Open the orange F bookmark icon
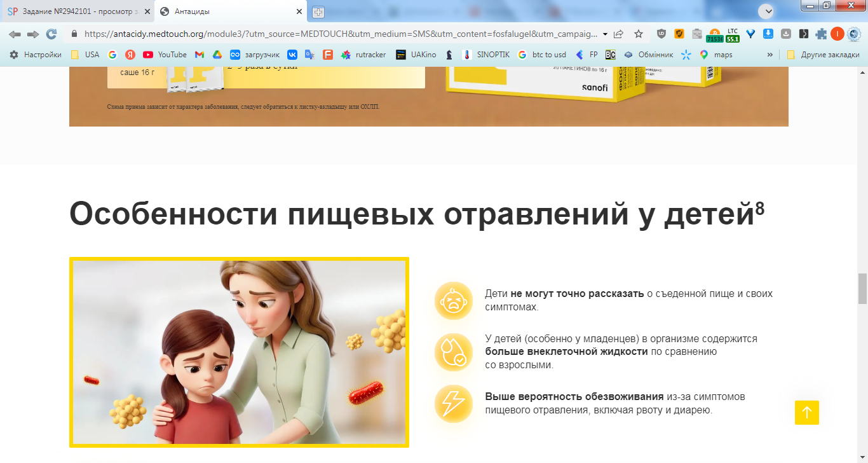This screenshot has height=463, width=868. point(328,55)
